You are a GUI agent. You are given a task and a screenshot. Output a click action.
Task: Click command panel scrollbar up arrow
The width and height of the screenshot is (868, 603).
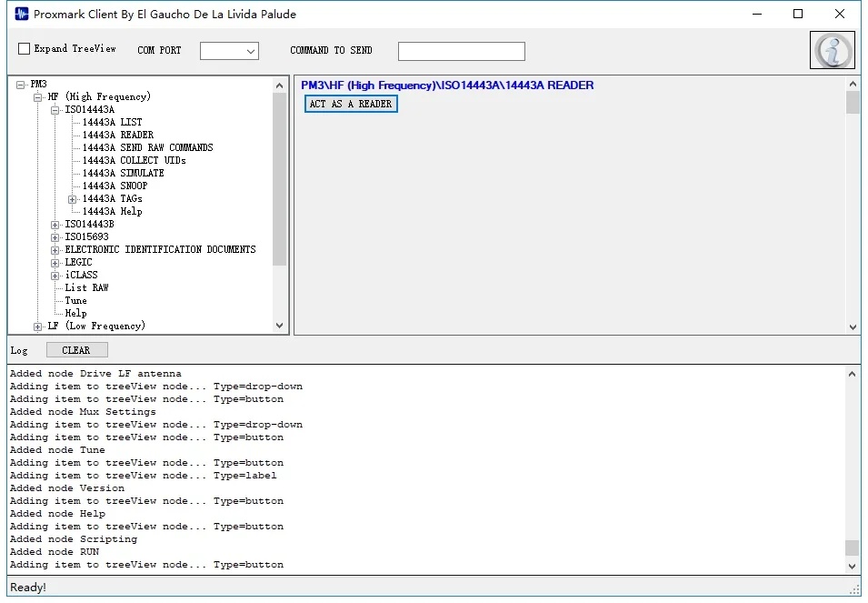(x=853, y=85)
